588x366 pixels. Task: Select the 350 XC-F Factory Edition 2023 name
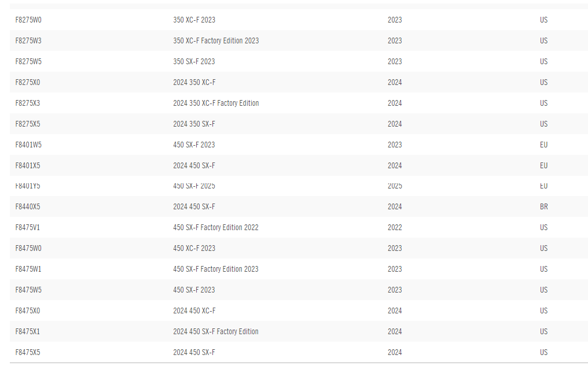216,40
